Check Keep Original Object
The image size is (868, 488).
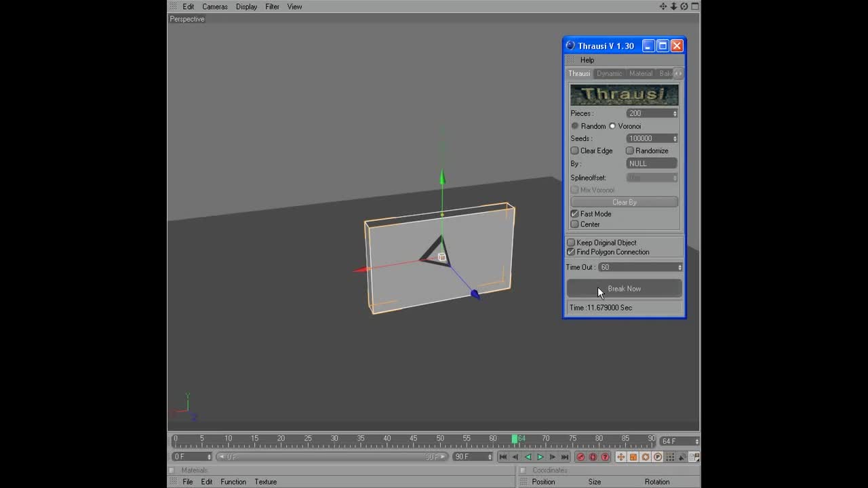(571, 243)
